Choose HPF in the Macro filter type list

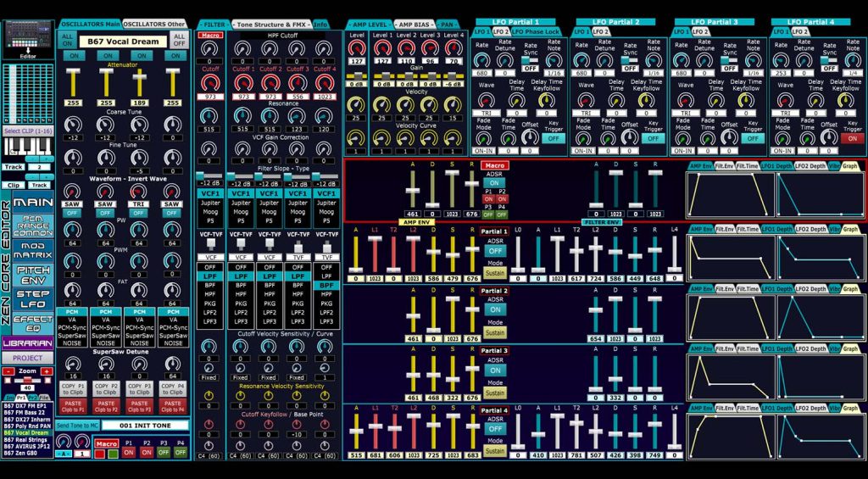coord(209,294)
